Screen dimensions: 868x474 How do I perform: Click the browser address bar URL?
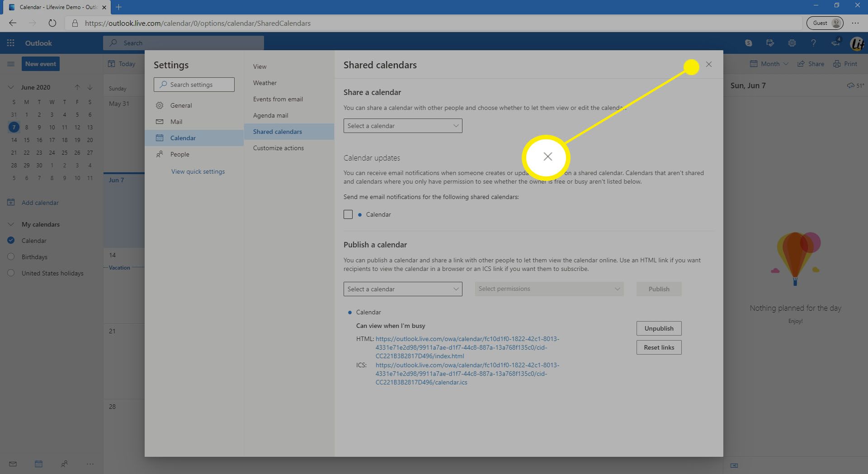point(198,23)
